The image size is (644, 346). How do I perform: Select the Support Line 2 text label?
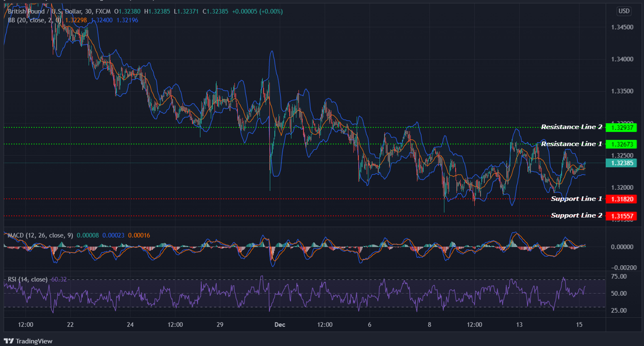pyautogui.click(x=576, y=215)
